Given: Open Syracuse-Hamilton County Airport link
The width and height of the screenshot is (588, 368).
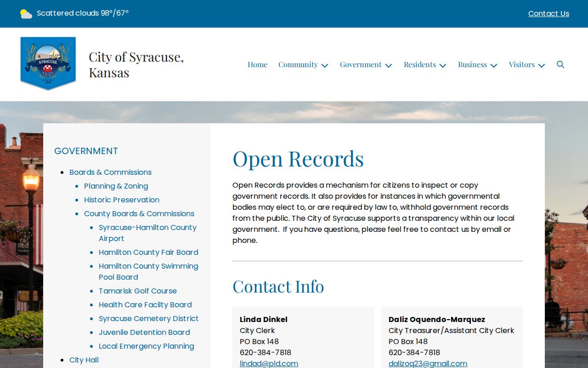Looking at the screenshot, I should 147,233.
